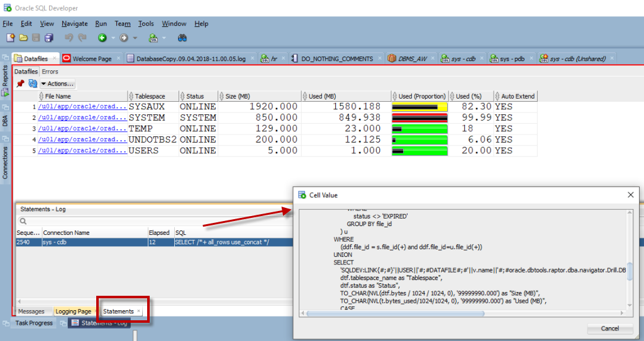Click the binoculars Find DB Object icon
This screenshot has width=644, height=341.
click(x=182, y=38)
